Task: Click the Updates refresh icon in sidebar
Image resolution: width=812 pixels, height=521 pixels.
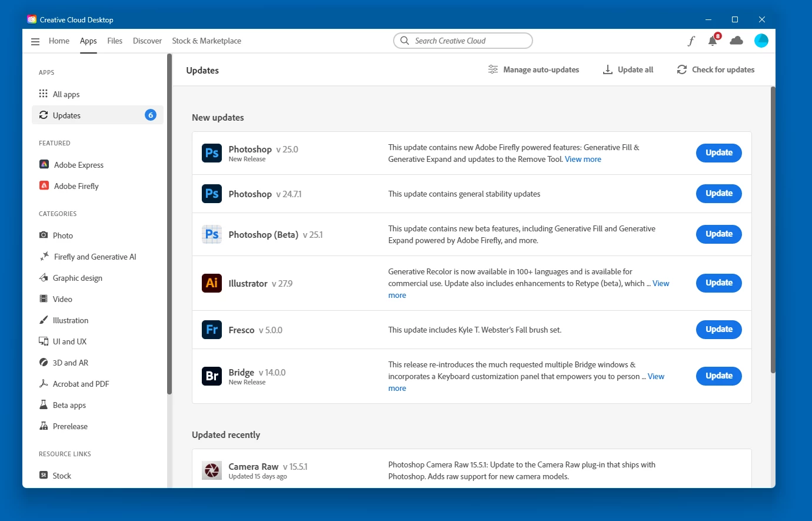Action: tap(44, 115)
